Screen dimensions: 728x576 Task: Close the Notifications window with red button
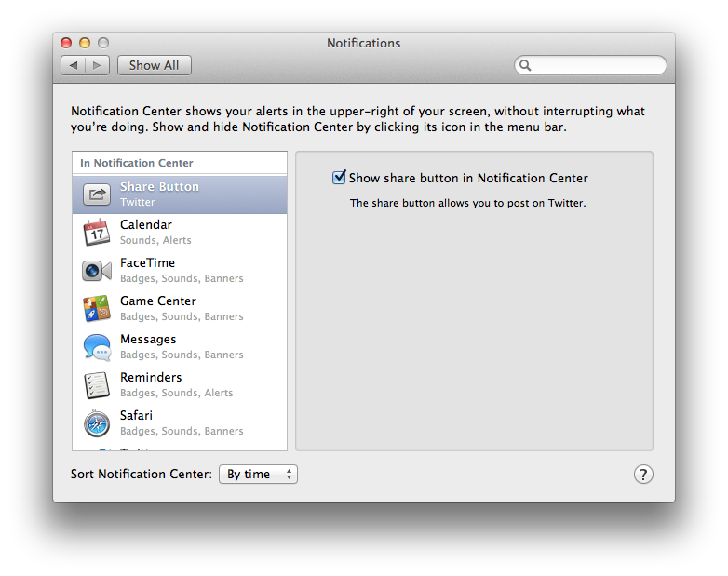tap(66, 43)
